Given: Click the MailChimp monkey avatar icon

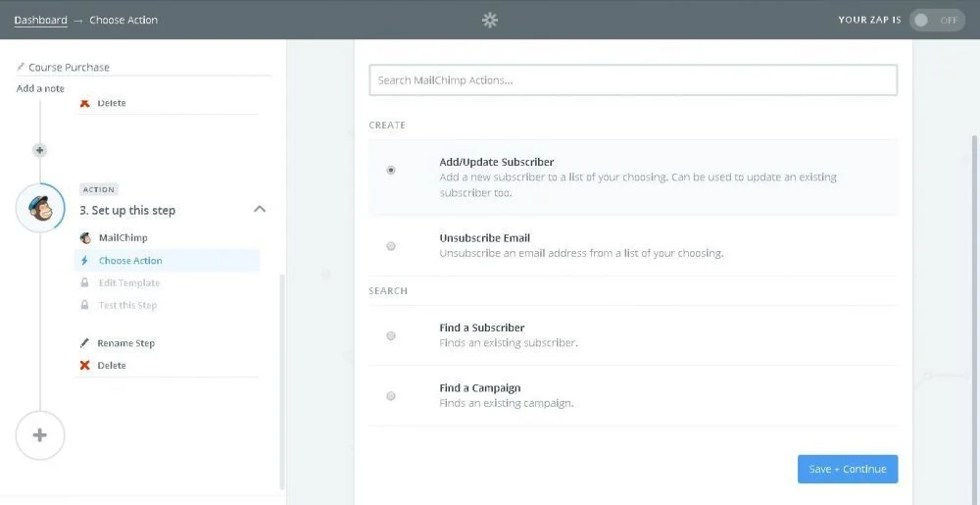Looking at the screenshot, I should point(40,210).
